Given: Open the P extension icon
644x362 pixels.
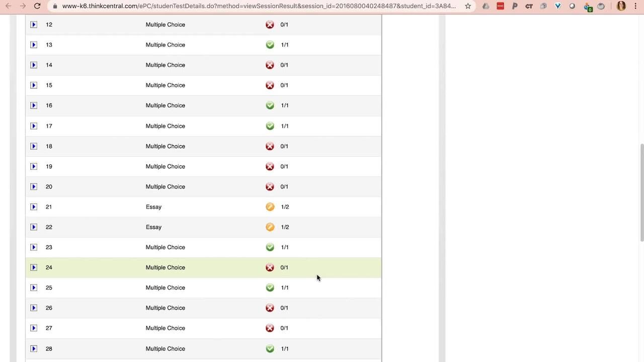Looking at the screenshot, I should (515, 6).
